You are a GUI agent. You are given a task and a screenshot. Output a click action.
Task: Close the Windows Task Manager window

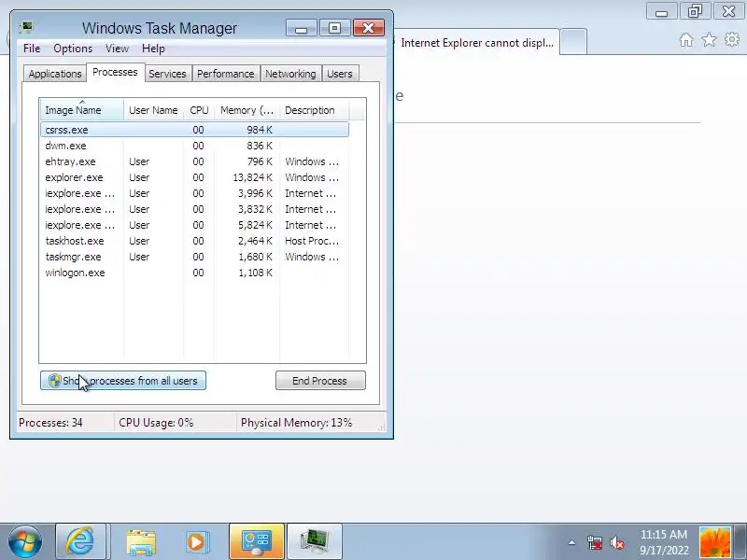[x=368, y=28]
